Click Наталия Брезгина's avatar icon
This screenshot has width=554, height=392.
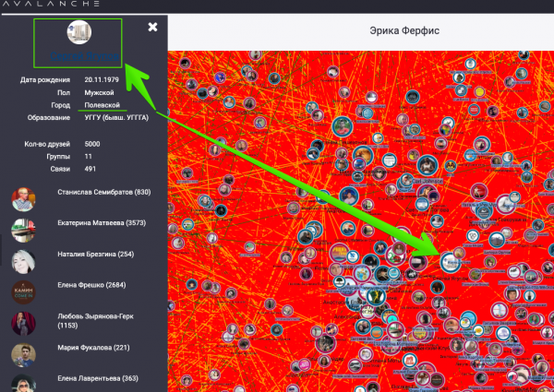[x=24, y=261]
